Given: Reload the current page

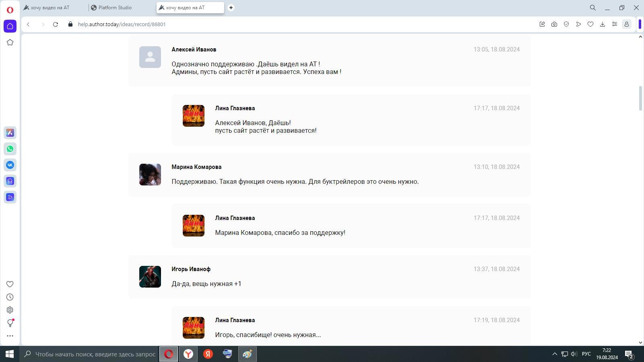Looking at the screenshot, I should (56, 24).
